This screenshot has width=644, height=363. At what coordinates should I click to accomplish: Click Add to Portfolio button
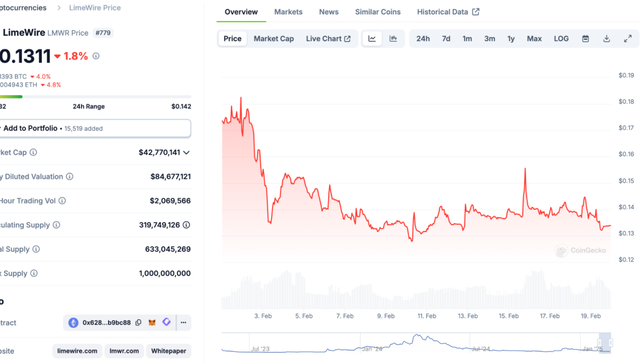click(x=95, y=128)
